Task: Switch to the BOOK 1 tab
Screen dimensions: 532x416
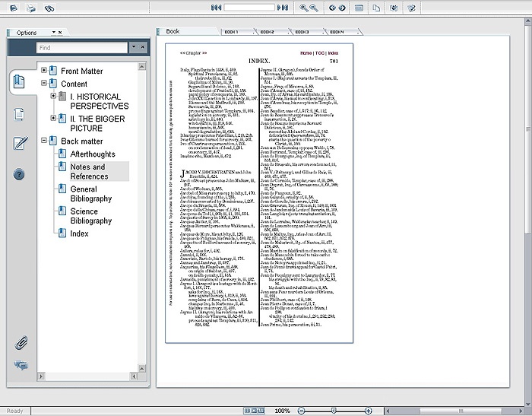Action: 237,32
